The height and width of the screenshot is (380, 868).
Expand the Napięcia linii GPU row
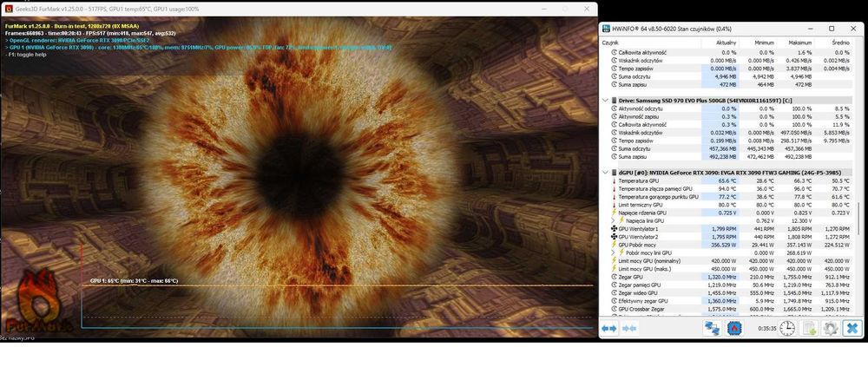[614, 220]
